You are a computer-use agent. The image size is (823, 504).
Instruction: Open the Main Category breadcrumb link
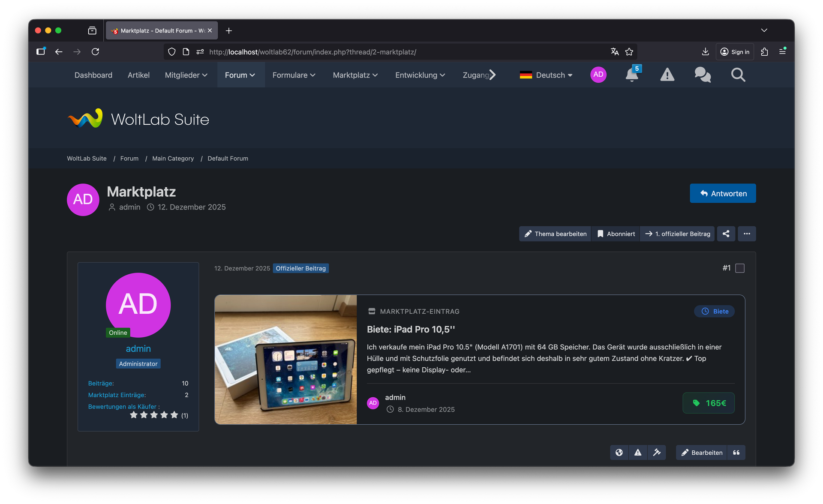(173, 159)
